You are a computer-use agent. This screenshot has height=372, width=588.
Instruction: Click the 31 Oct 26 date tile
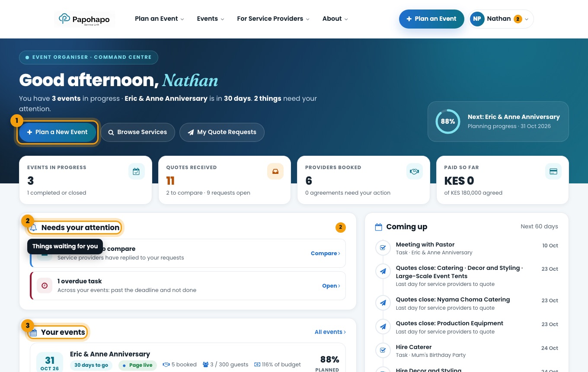[x=50, y=362]
